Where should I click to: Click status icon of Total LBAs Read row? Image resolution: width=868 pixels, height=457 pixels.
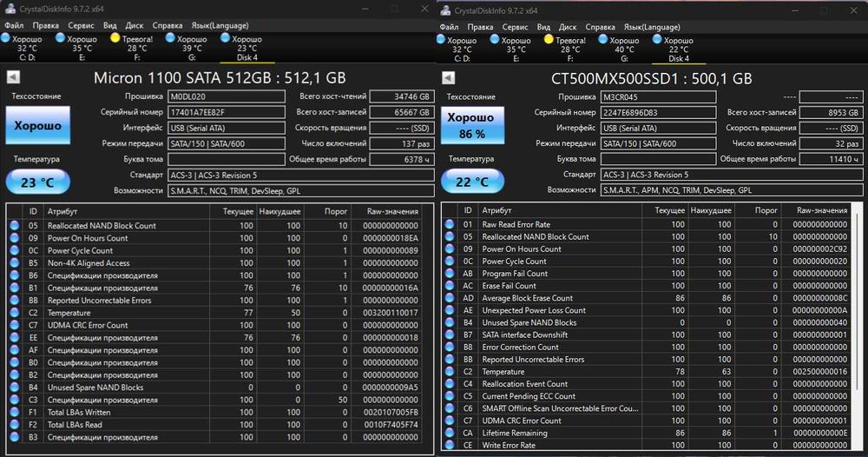(15, 425)
